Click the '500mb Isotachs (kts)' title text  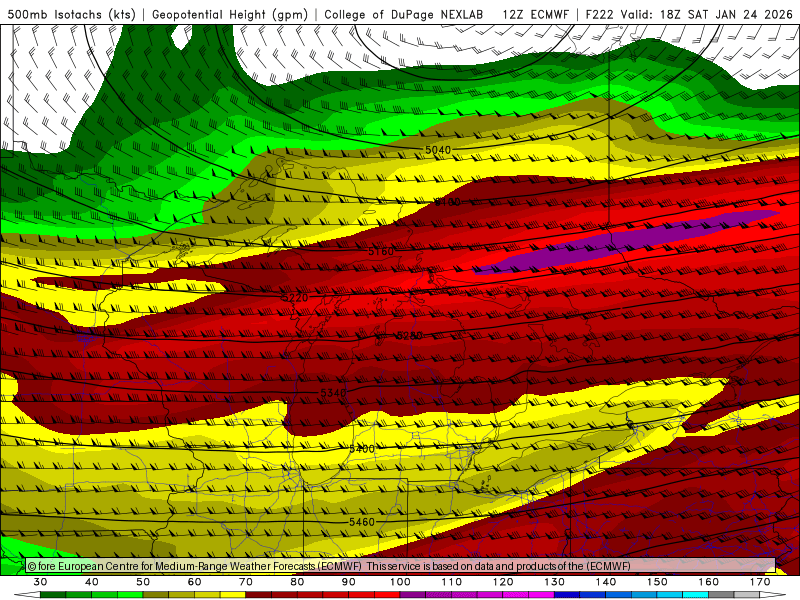72,14
